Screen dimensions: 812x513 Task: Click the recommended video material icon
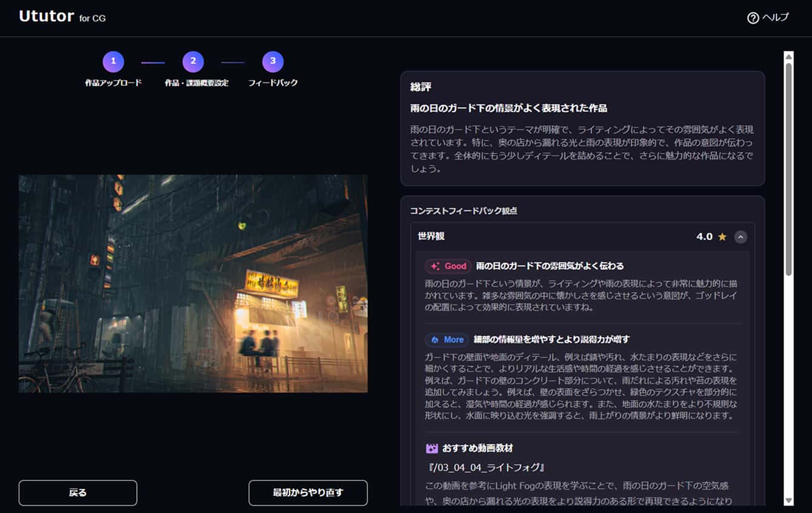pyautogui.click(x=431, y=448)
